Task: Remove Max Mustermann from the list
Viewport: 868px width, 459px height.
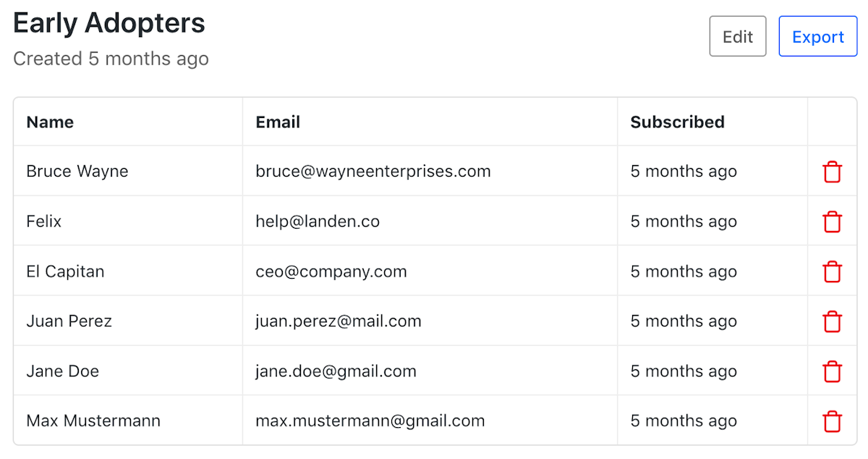Action: point(833,421)
